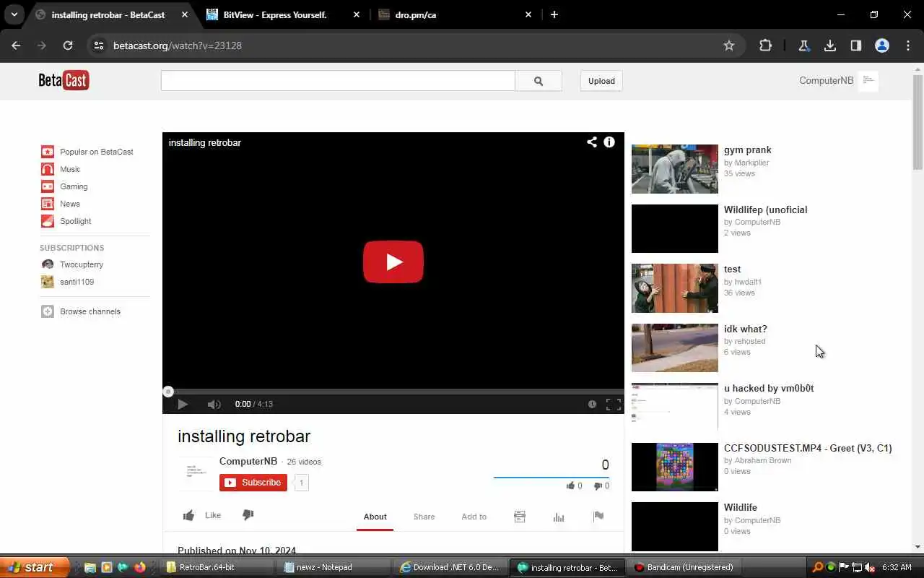
Task: Open u hacked by vm0b0t video title
Action: (769, 388)
